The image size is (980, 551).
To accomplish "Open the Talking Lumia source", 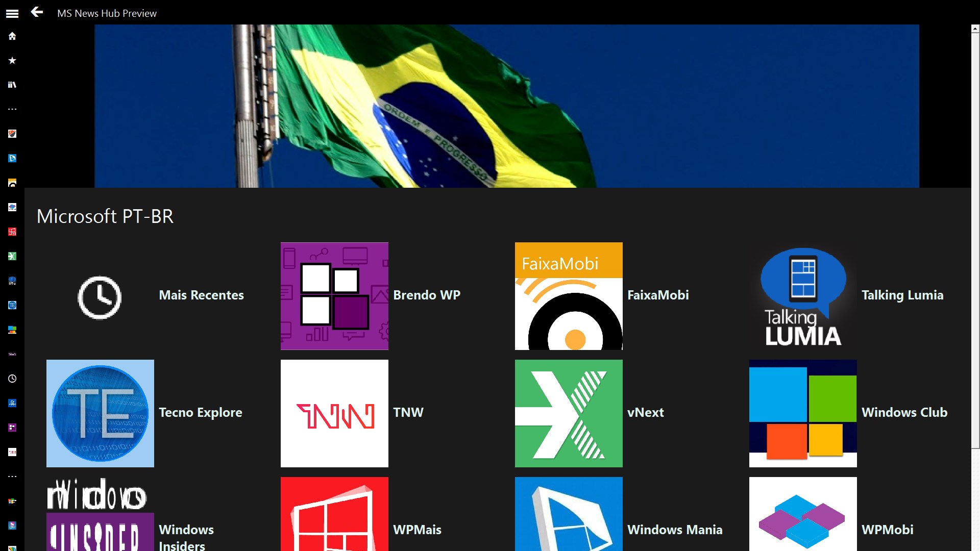I will (803, 296).
